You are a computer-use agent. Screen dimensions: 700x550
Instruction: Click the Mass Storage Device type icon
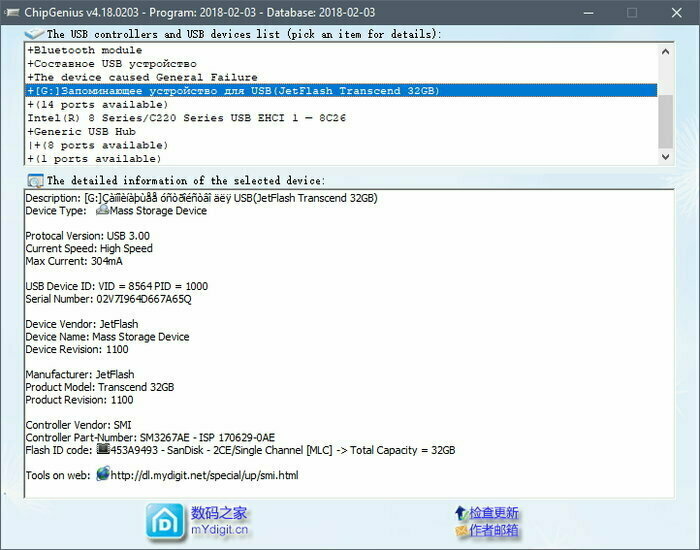click(x=102, y=209)
